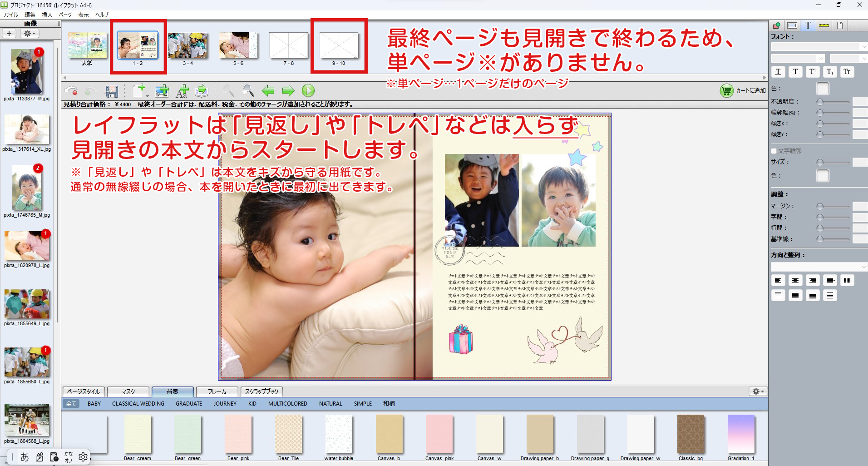Switch to the フレーム tab
This screenshot has height=466, width=868.
pos(217,392)
